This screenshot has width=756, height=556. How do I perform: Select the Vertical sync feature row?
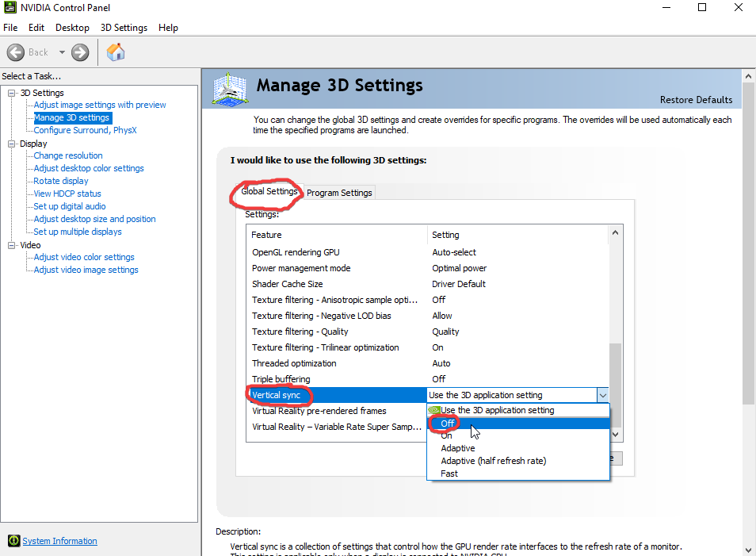click(x=337, y=395)
